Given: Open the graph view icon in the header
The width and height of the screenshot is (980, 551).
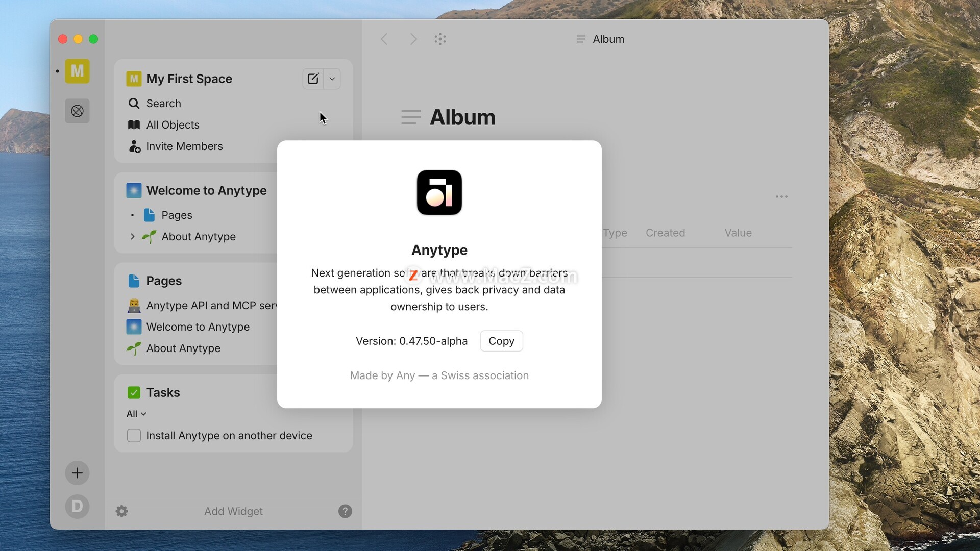Looking at the screenshot, I should point(440,39).
